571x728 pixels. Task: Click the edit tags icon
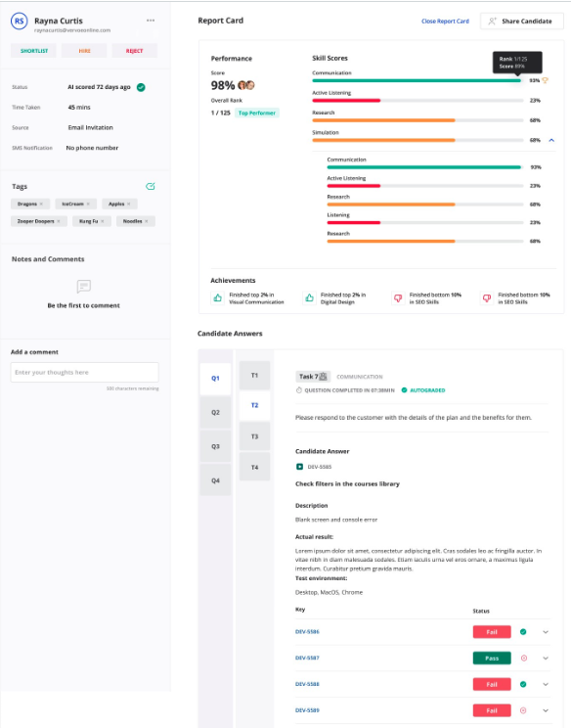151,186
